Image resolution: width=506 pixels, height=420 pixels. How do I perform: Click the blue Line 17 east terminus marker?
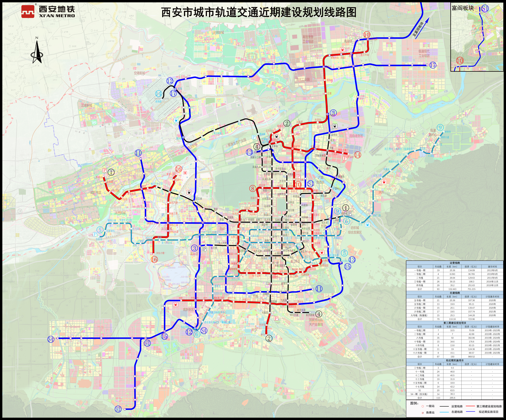pyautogui.click(x=433, y=65)
